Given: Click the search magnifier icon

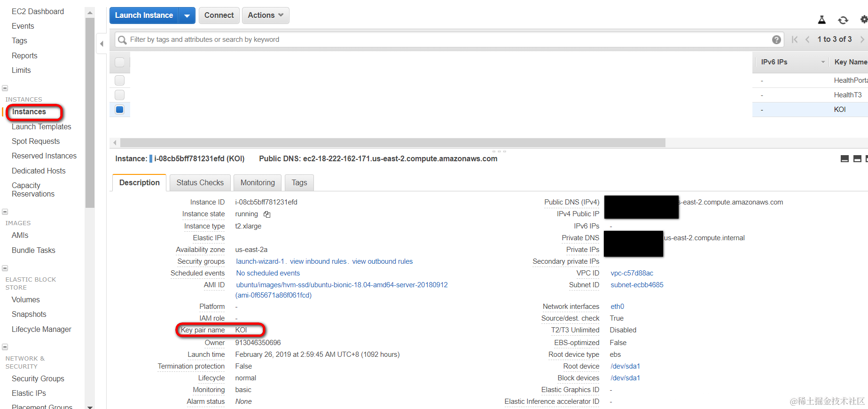Looking at the screenshot, I should [x=122, y=40].
